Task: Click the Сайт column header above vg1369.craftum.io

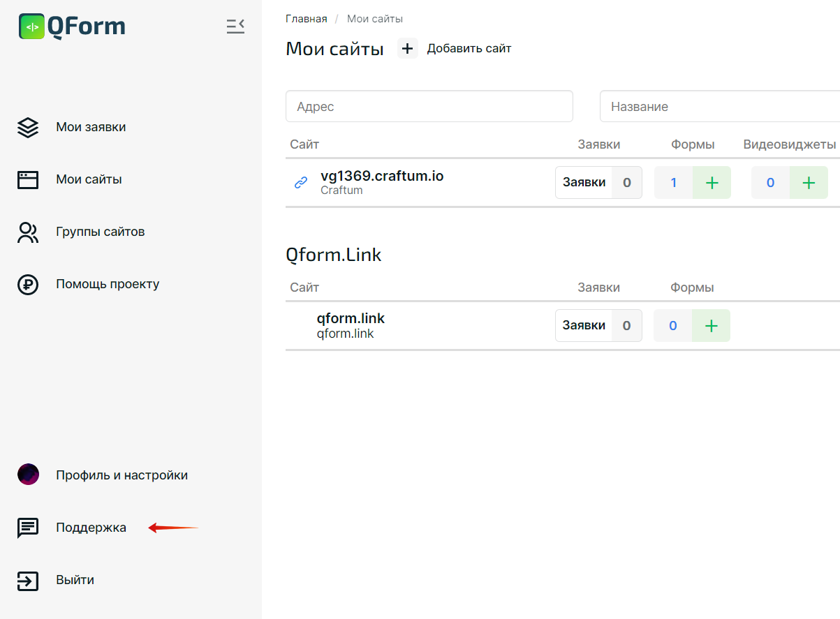Action: click(x=304, y=144)
